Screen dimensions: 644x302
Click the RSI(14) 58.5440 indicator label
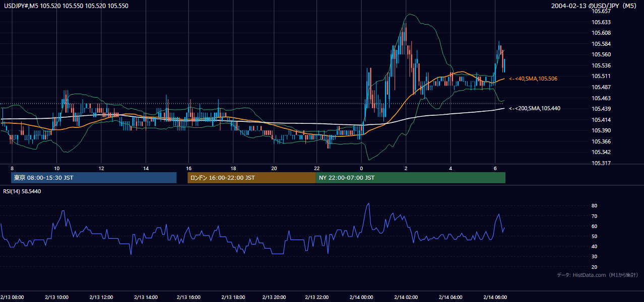tap(22, 191)
